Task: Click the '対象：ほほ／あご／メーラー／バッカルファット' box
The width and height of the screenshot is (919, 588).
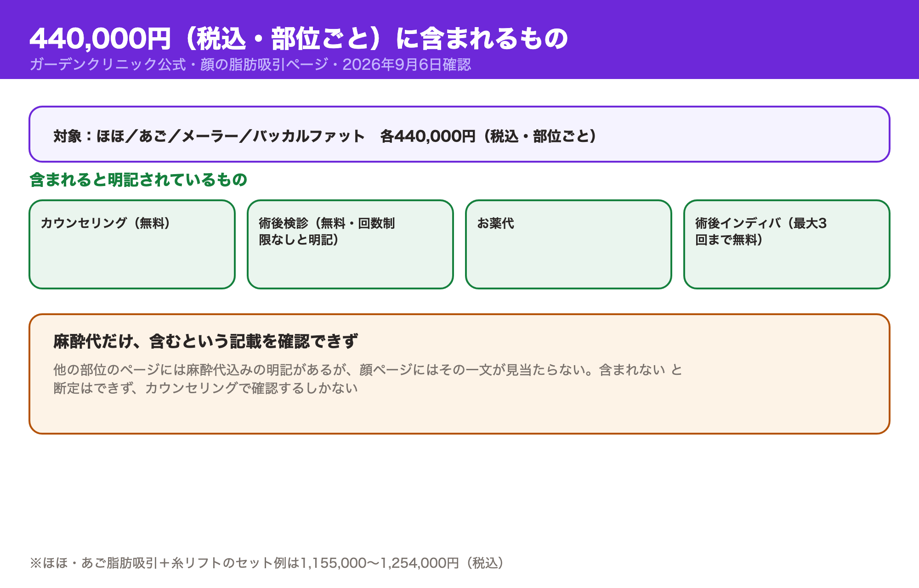Action: click(459, 134)
